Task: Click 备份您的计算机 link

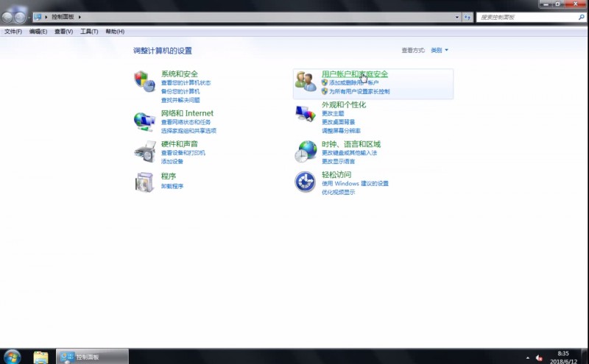Action: [x=180, y=92]
